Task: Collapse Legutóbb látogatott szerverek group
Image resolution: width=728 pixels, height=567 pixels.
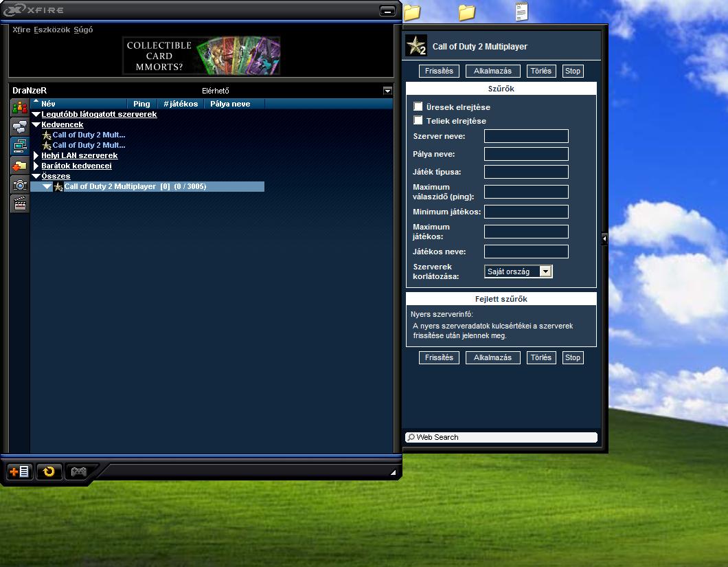Action: 36,114
